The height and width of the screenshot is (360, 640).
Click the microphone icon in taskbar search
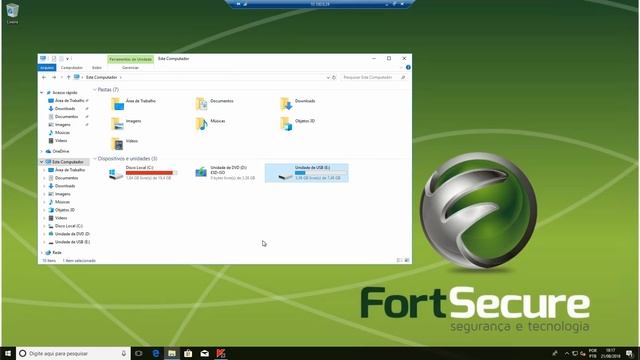[124, 353]
